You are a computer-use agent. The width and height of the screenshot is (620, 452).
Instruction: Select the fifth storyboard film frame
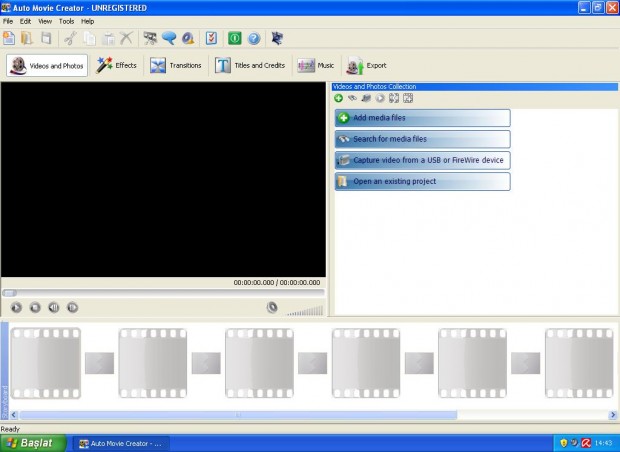click(x=473, y=363)
